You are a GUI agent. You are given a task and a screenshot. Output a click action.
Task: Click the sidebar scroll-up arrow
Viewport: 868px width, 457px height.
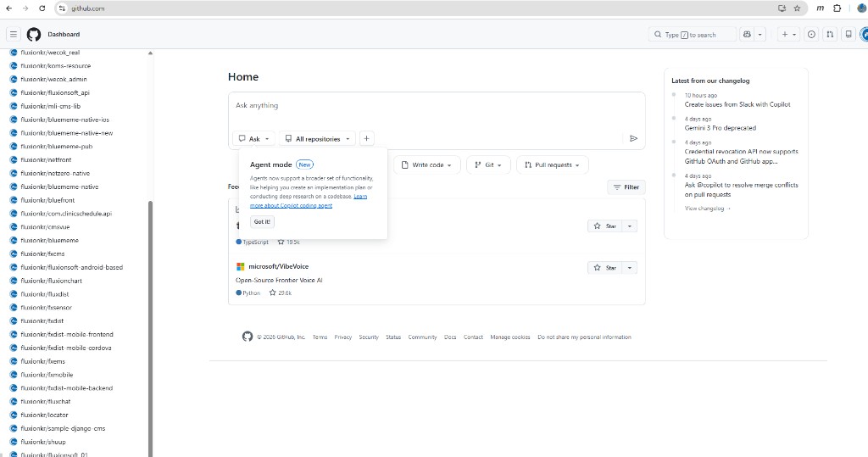(150, 53)
